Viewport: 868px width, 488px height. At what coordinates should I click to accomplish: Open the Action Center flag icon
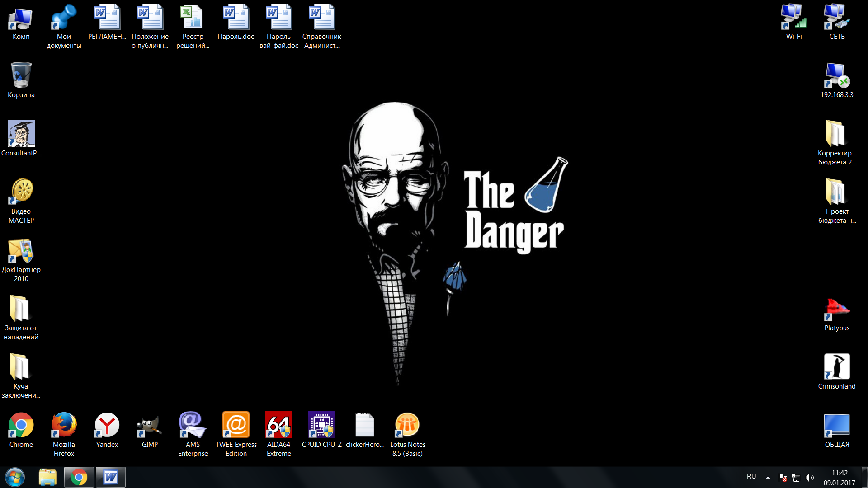pos(783,478)
